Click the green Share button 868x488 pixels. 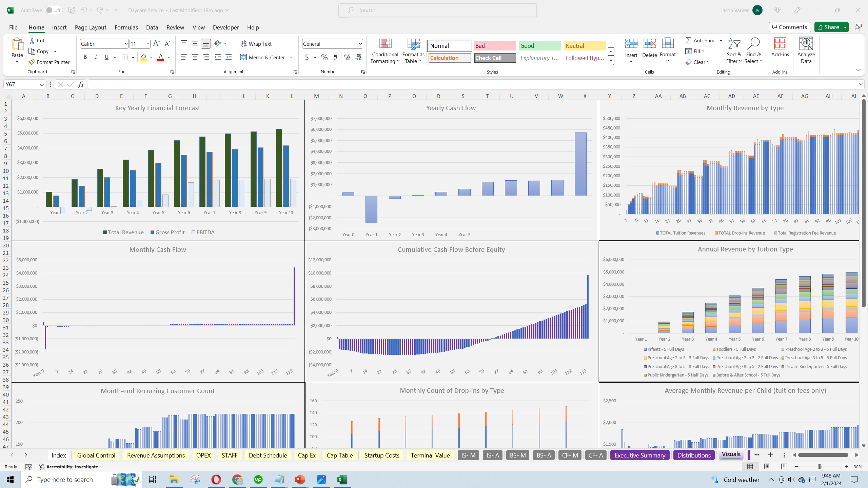828,27
